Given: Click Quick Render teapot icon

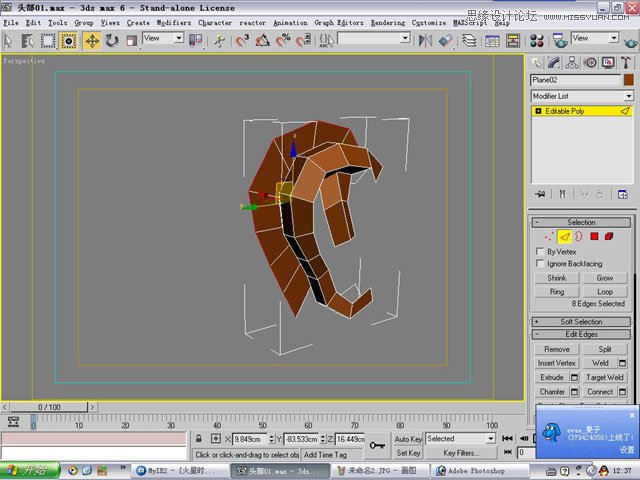Looking at the screenshot, I should 631,42.
